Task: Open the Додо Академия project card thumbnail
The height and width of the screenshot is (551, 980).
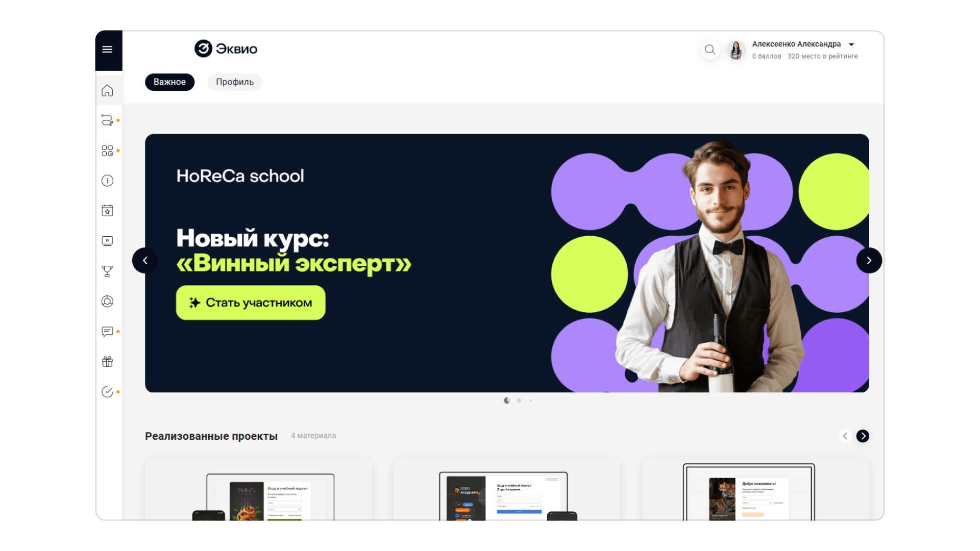Action: pyautogui.click(x=507, y=490)
